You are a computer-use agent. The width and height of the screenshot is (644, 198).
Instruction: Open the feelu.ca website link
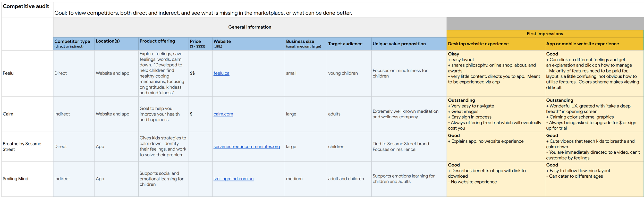[221, 73]
